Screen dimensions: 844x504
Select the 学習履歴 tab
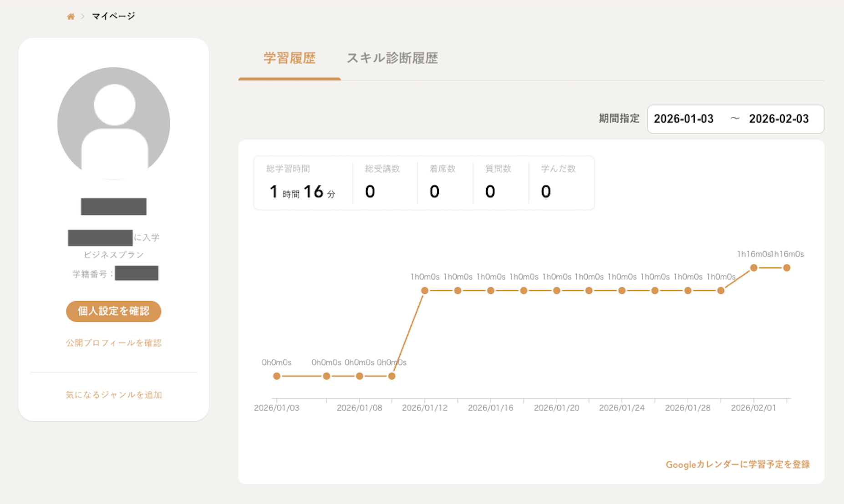coord(290,58)
